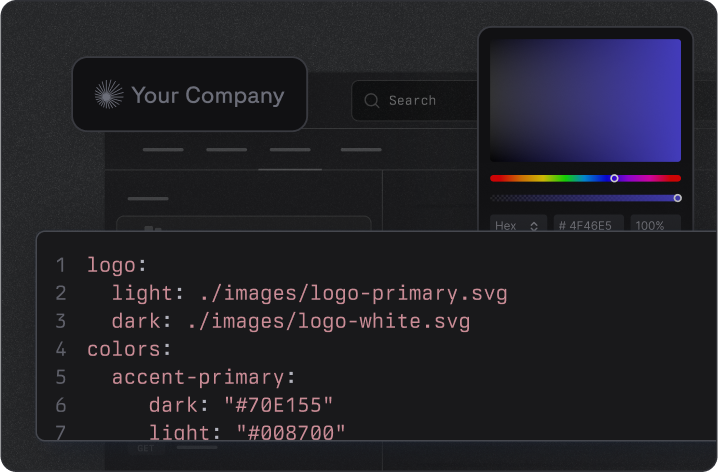Screen dimensions: 718x472
Task: Click the 100% opacity value field
Action: (650, 226)
